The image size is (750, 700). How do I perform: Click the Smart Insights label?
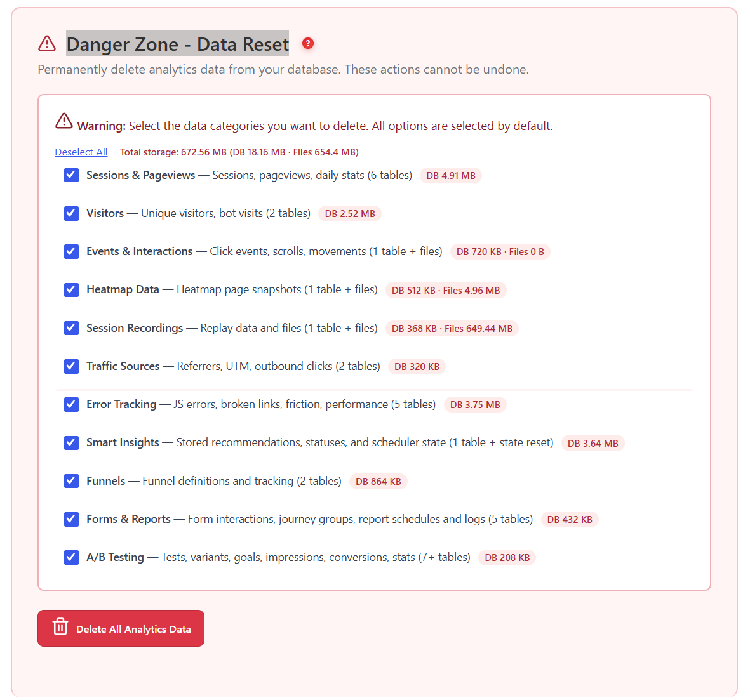[123, 443]
